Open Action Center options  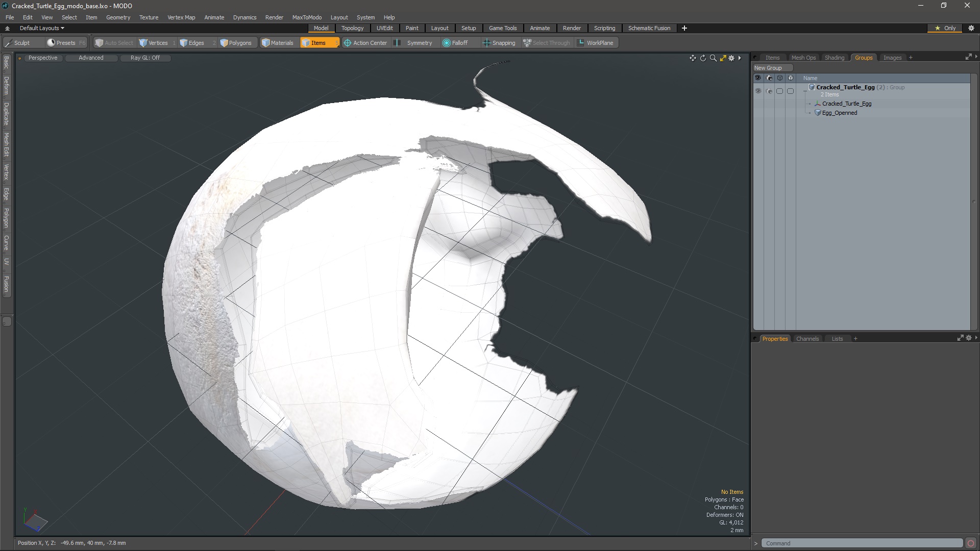coord(365,43)
